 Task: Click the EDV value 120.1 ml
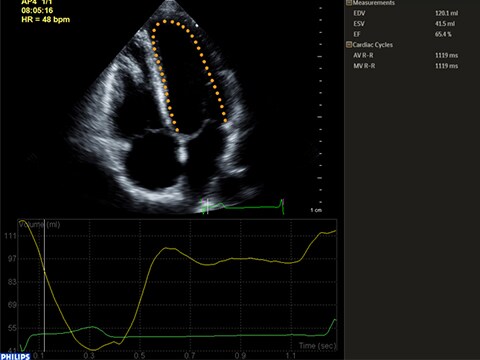pos(446,13)
